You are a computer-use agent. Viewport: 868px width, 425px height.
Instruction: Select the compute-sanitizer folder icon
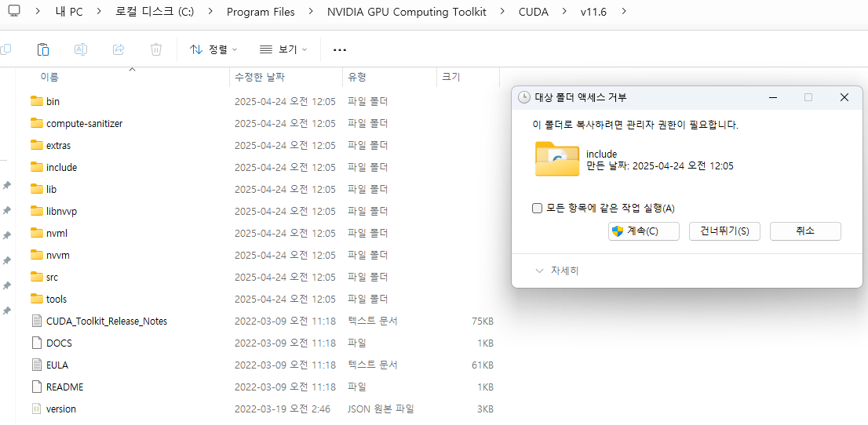(37, 123)
